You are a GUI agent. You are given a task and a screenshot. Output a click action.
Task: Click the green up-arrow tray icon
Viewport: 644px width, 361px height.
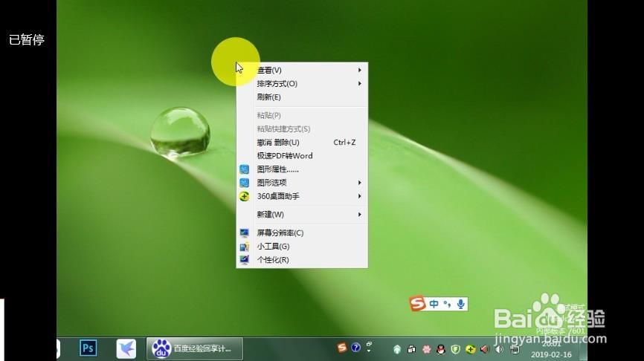(397, 350)
